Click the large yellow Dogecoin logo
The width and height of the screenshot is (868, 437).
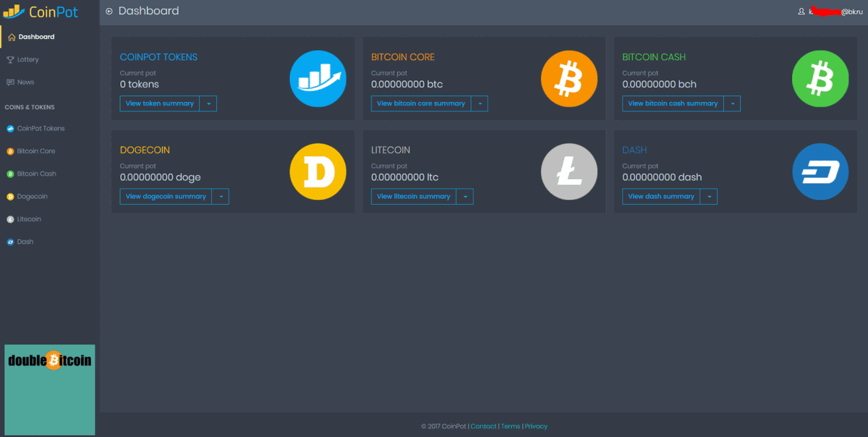318,171
